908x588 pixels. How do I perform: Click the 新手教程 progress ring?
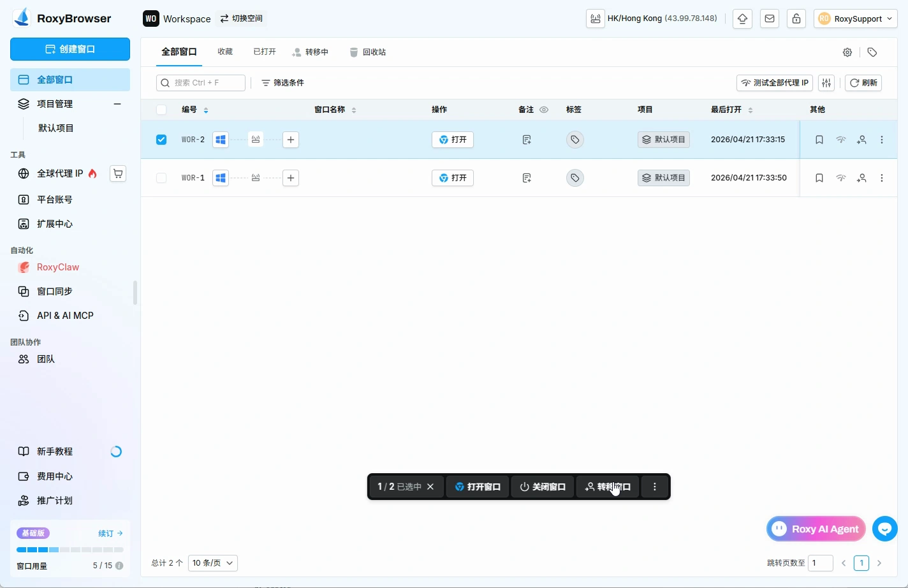click(116, 452)
